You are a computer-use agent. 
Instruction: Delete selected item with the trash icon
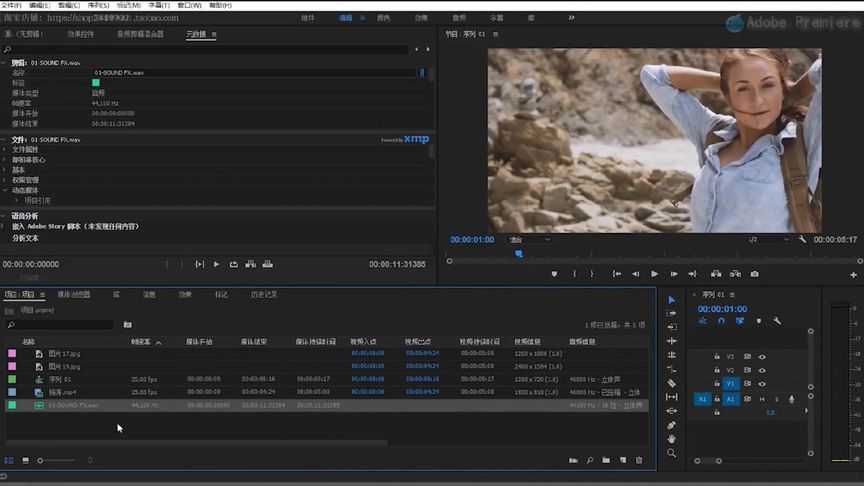coord(639,460)
